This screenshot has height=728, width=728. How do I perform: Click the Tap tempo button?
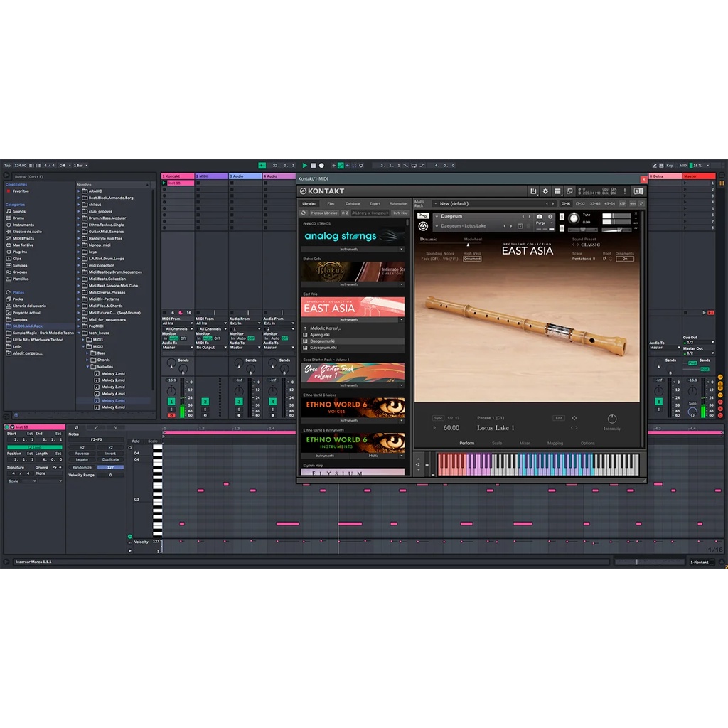7,165
